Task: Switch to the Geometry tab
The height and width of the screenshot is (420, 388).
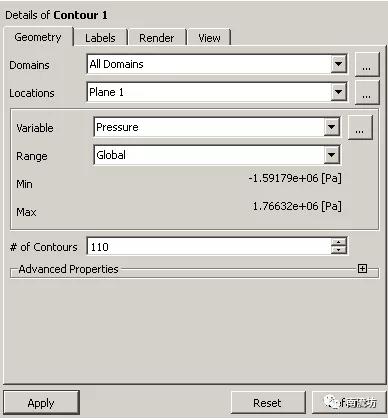Action: tap(38, 37)
